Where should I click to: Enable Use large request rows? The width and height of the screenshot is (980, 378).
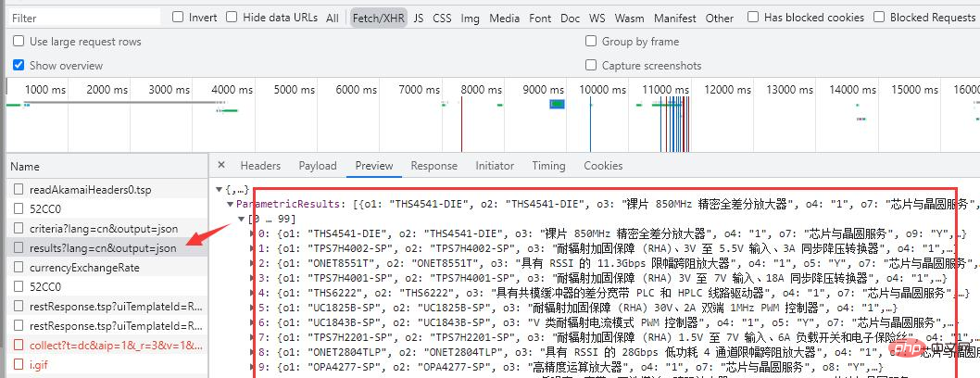(19, 42)
